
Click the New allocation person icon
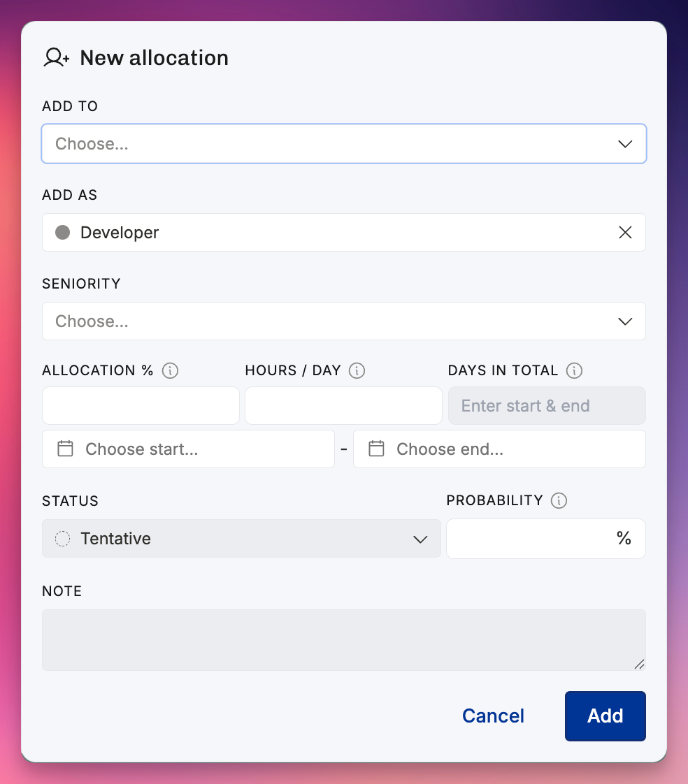pyautogui.click(x=56, y=57)
